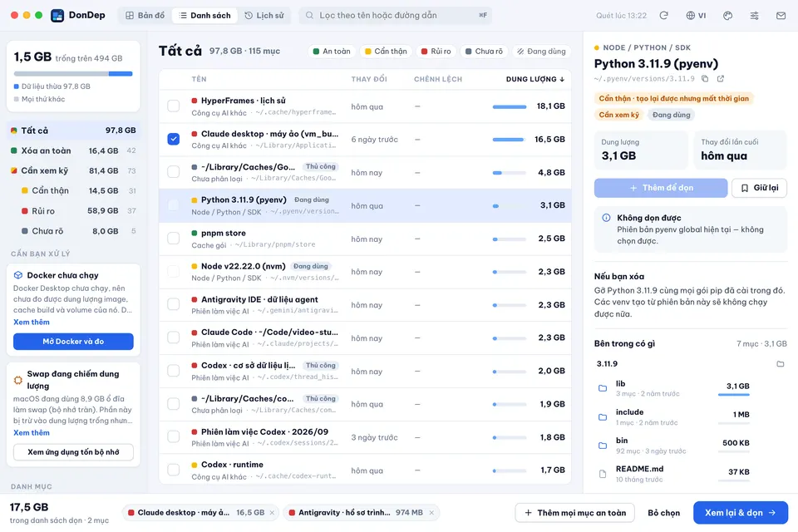Sort by the DUNG LƯỢNG column header
The image size is (798, 532).
[534, 79]
